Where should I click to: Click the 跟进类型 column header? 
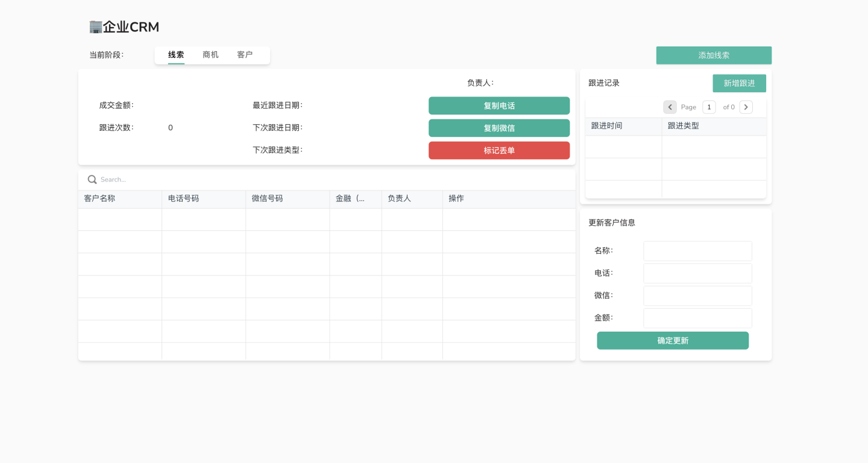coord(714,126)
